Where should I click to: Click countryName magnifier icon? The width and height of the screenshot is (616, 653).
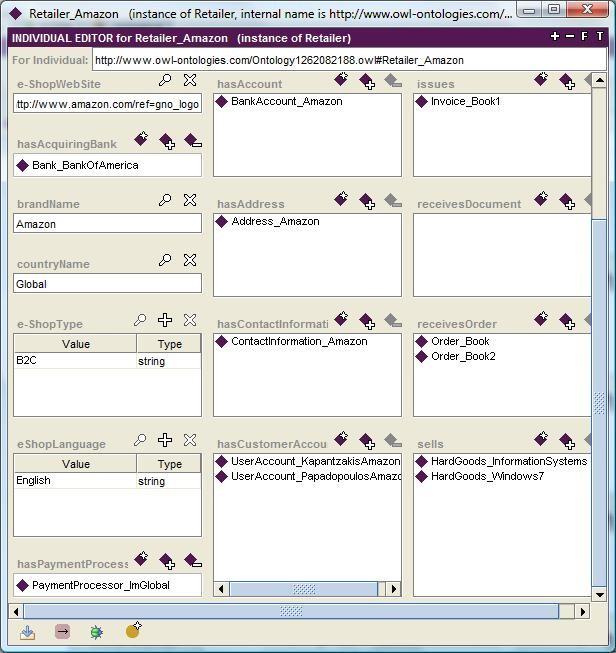pyautogui.click(x=165, y=260)
